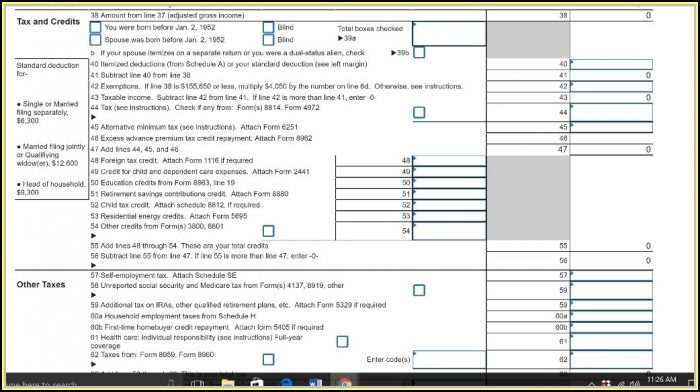Click line 53 residential energy credits field
Image resolution: width=700 pixels, height=392 pixels.
(x=449, y=217)
